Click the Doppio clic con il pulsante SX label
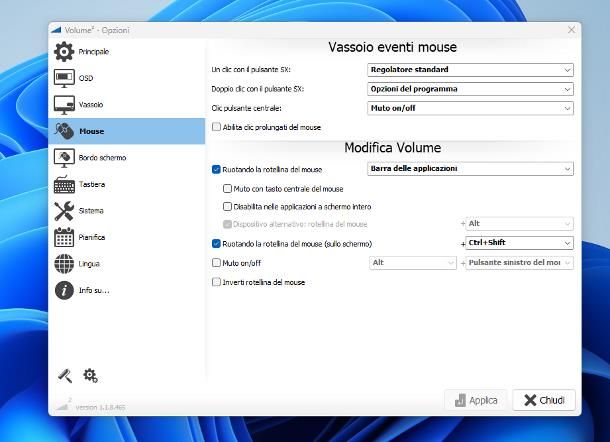 click(258, 89)
